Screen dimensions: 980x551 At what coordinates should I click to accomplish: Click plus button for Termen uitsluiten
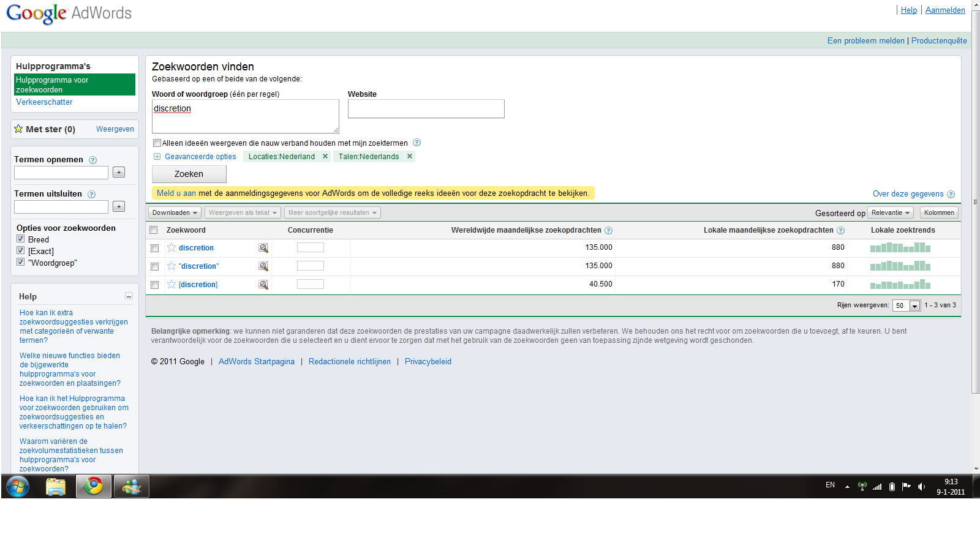(x=119, y=207)
